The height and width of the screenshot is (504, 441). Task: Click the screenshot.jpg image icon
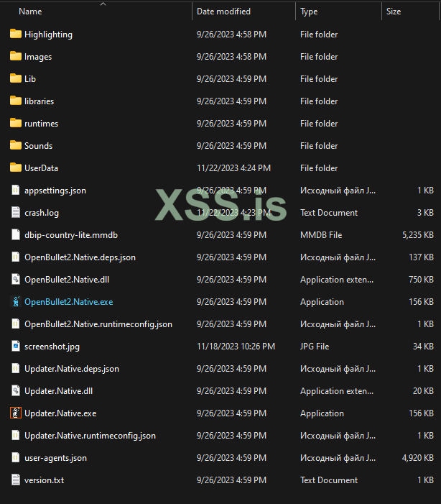[15, 346]
